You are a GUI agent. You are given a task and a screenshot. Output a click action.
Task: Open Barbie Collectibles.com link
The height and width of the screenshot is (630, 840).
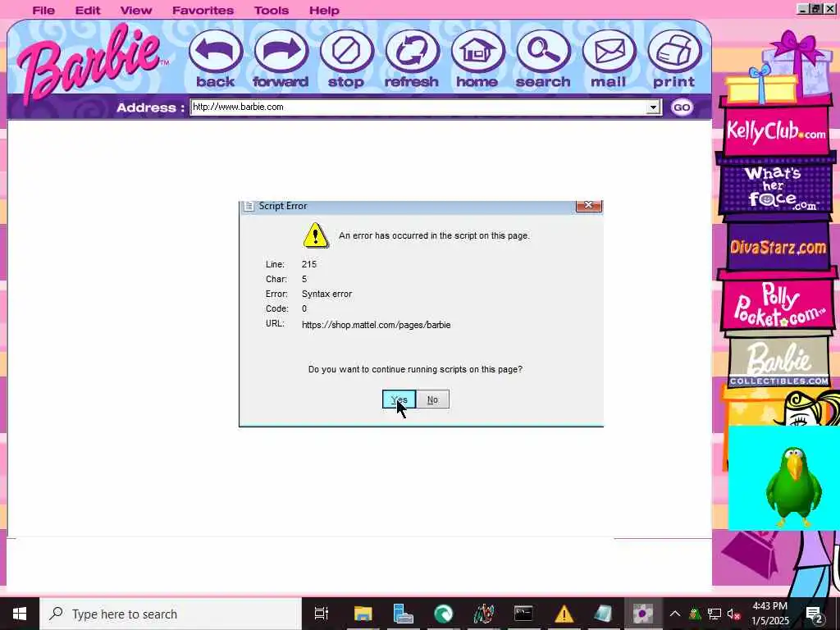coord(779,363)
